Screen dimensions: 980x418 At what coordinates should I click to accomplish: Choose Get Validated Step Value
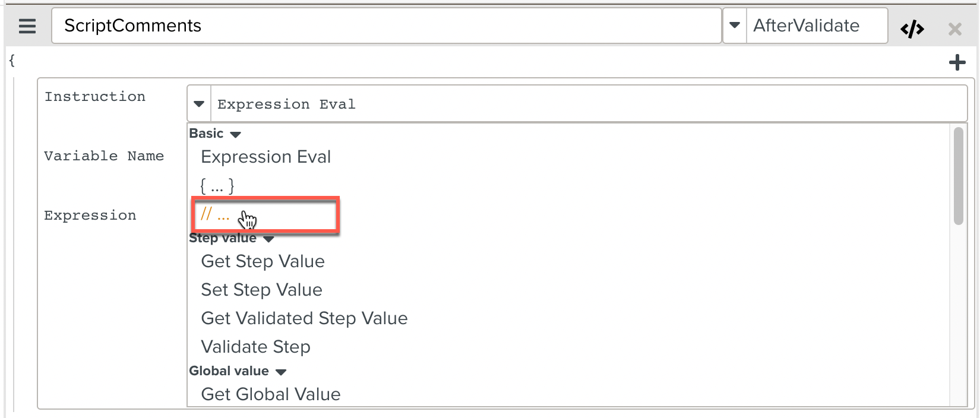(304, 318)
